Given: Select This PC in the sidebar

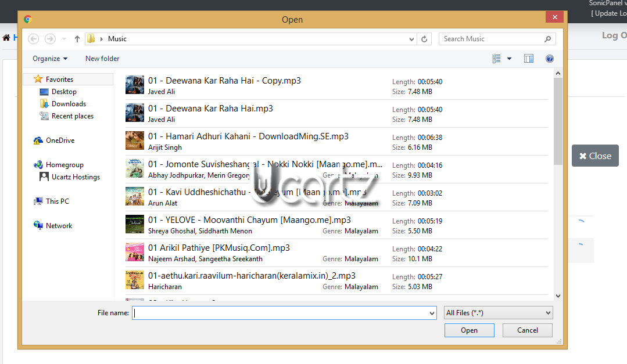Looking at the screenshot, I should tap(57, 201).
